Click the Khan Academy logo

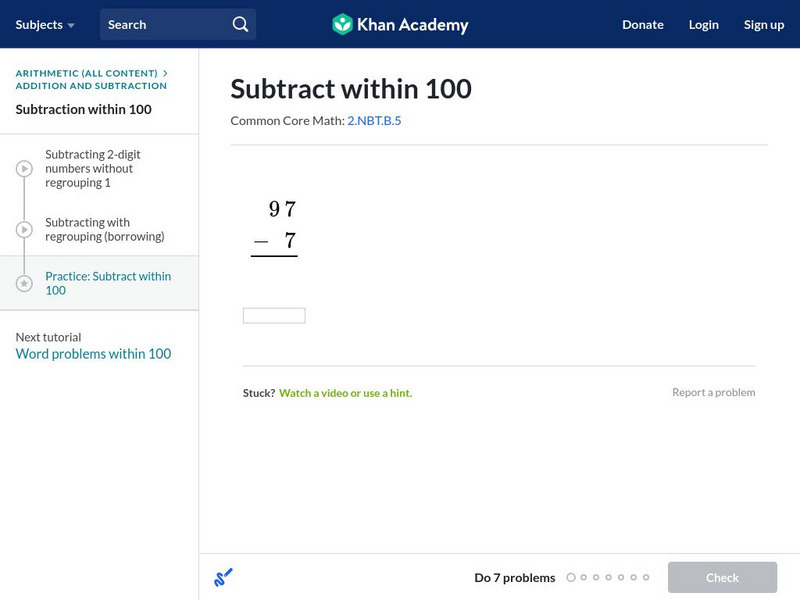click(400, 24)
